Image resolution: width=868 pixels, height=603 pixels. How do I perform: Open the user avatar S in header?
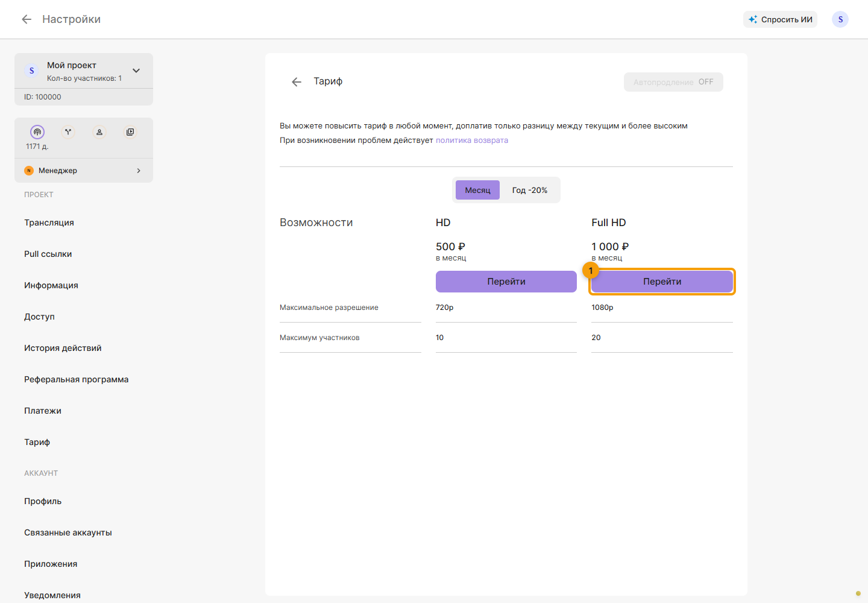pyautogui.click(x=840, y=19)
